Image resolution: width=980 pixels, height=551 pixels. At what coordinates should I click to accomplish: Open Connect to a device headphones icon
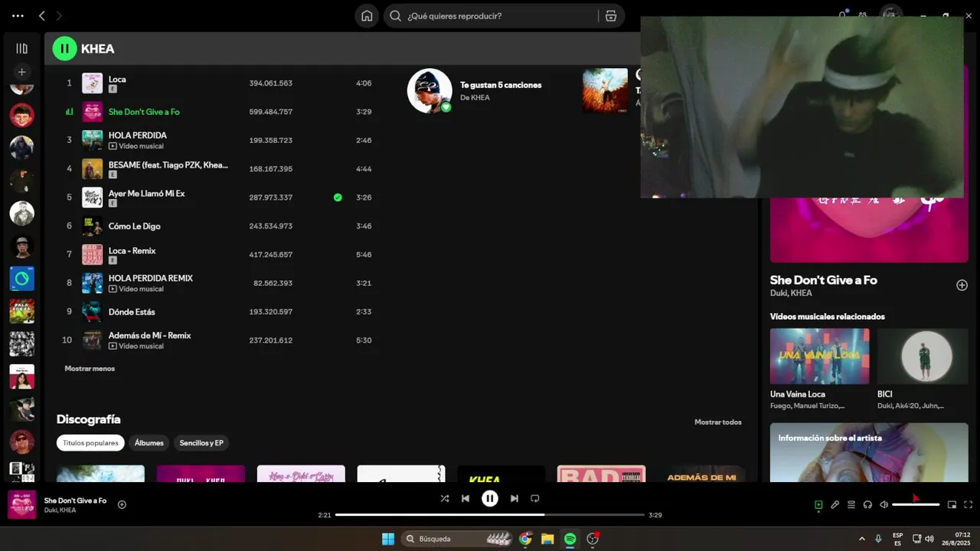(x=867, y=504)
